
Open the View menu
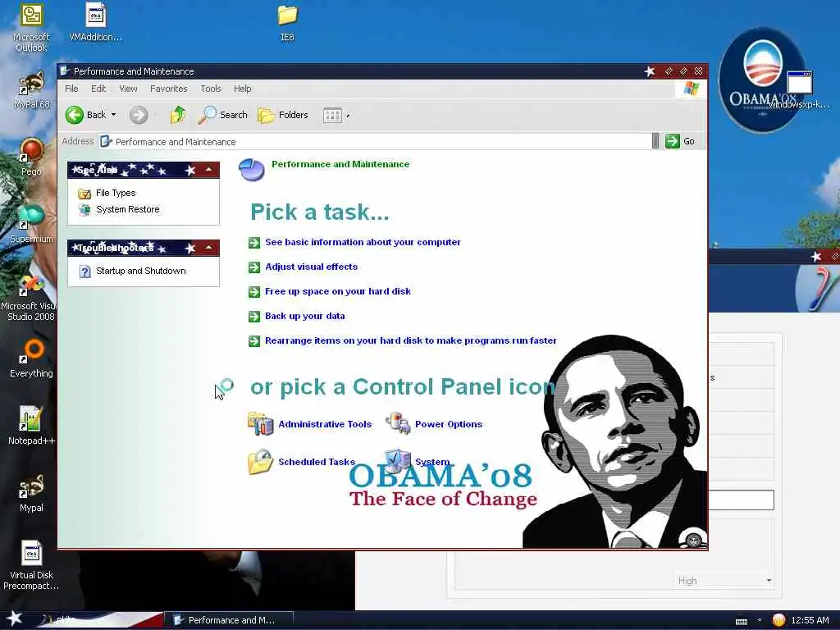coord(128,89)
